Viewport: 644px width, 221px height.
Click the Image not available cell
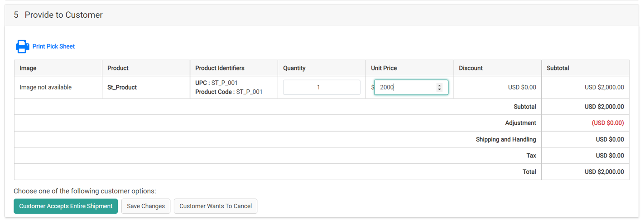click(45, 87)
